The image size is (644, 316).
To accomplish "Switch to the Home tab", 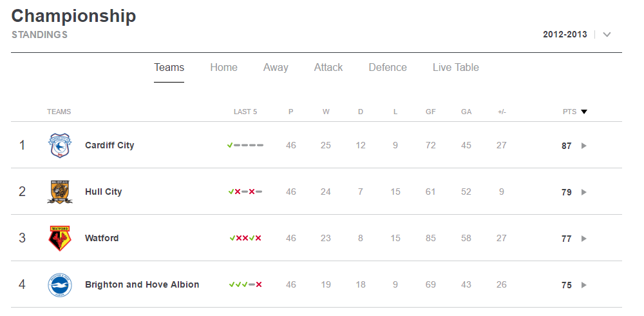I will point(224,68).
